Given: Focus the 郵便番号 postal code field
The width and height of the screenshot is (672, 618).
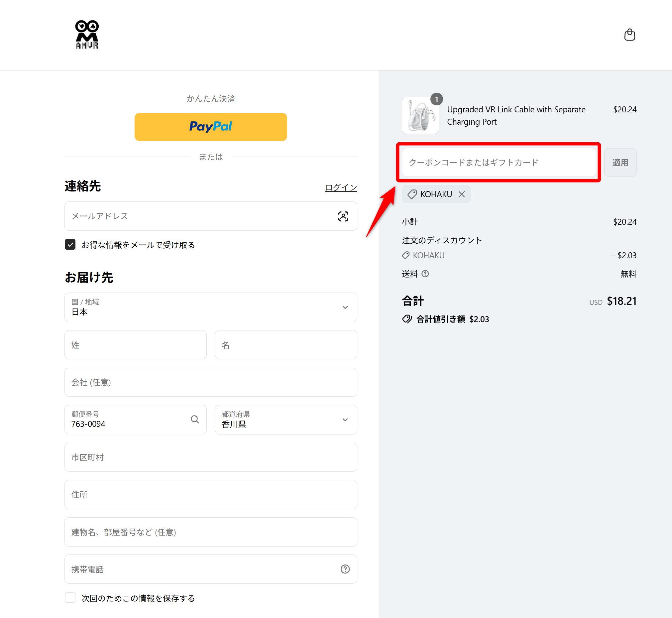Looking at the screenshot, I should click(135, 420).
